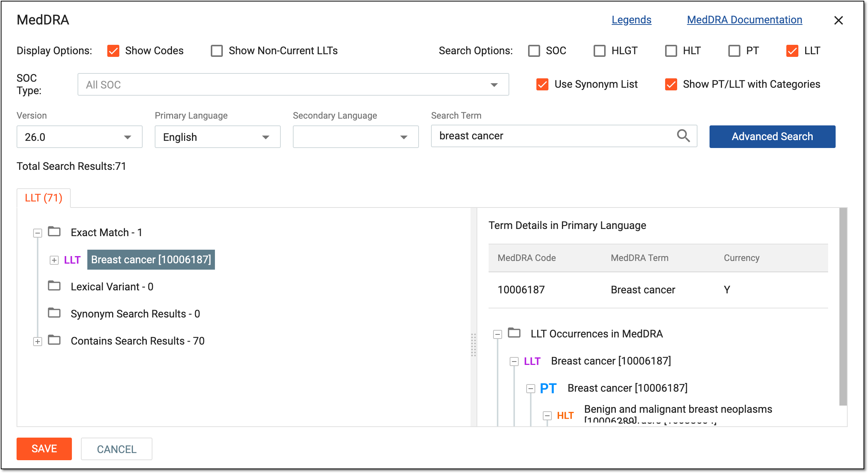868x473 pixels.
Task: Open the Legends link
Action: pos(631,20)
